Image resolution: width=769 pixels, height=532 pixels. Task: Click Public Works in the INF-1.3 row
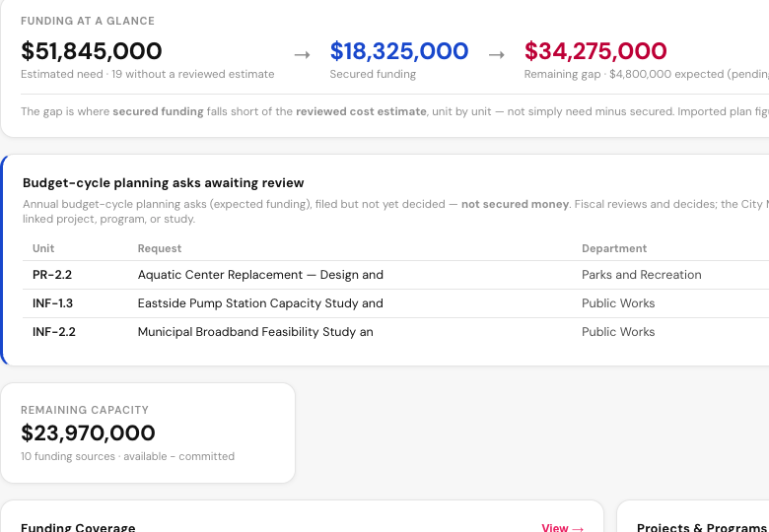tap(618, 303)
